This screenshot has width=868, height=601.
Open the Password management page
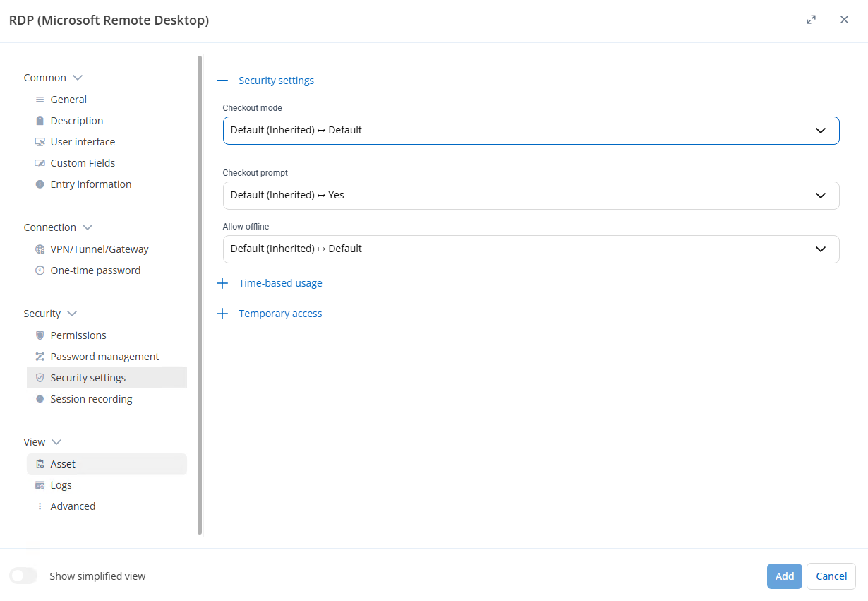pos(104,357)
